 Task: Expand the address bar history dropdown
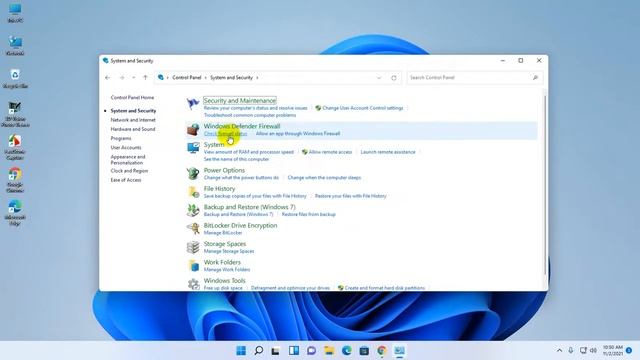point(379,78)
